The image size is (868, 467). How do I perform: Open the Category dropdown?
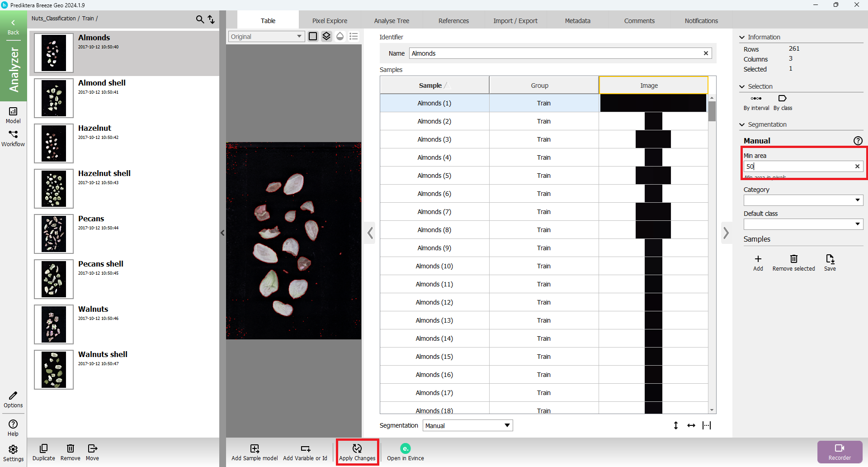tap(803, 200)
